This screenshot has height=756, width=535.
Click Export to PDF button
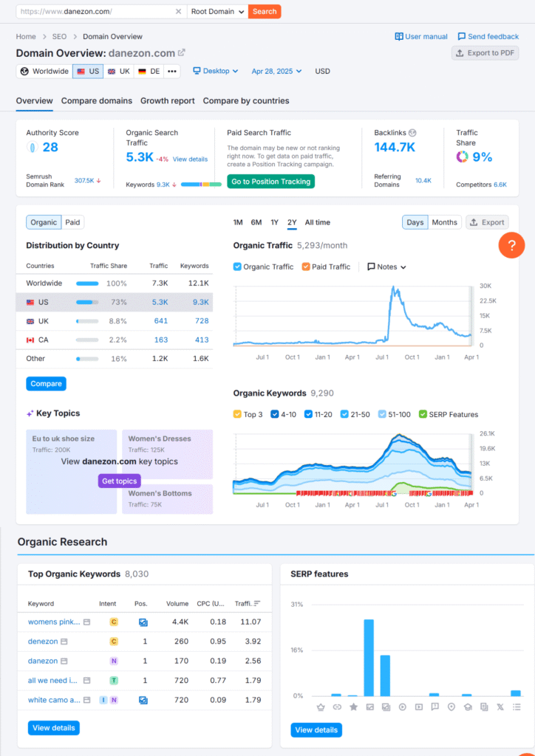[485, 53]
